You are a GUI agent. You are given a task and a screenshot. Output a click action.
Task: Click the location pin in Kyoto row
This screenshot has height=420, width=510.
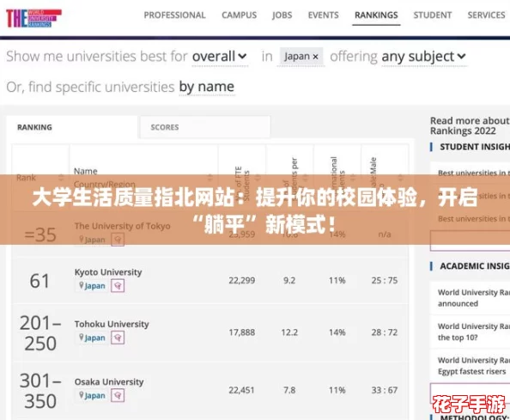82,285
